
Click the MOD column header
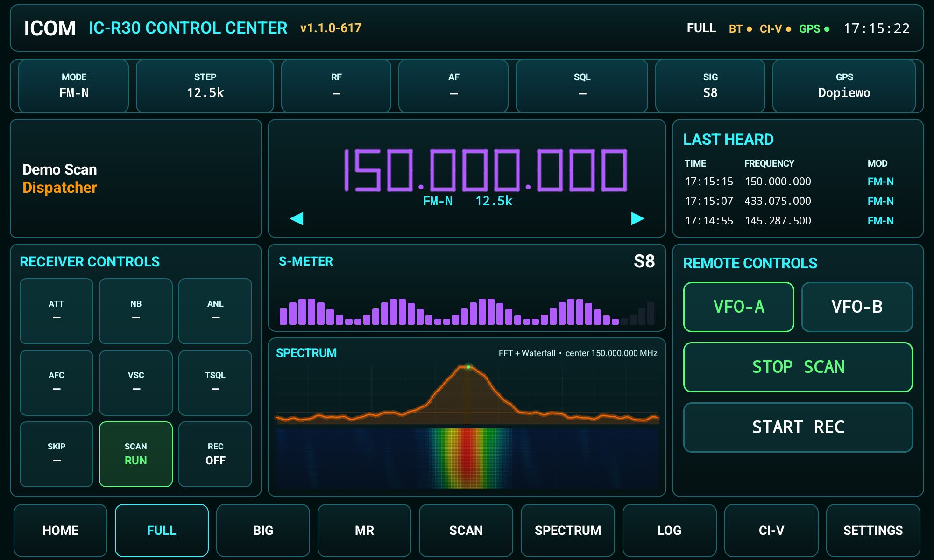[877, 163]
